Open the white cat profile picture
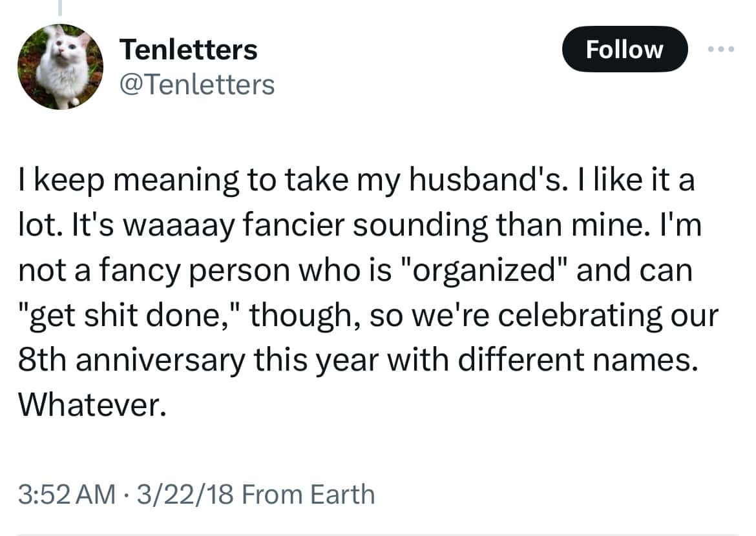Viewport: 756px width, 536px height. pos(60,67)
